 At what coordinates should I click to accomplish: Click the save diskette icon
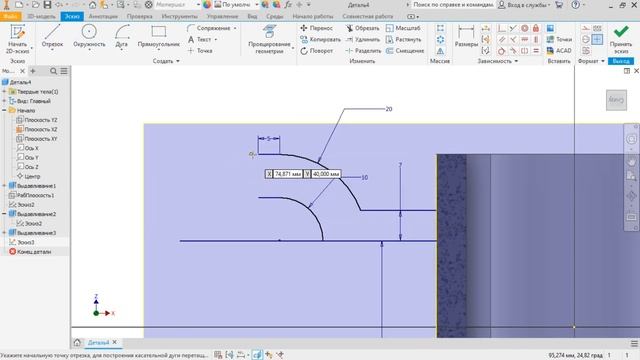tap(47, 5)
